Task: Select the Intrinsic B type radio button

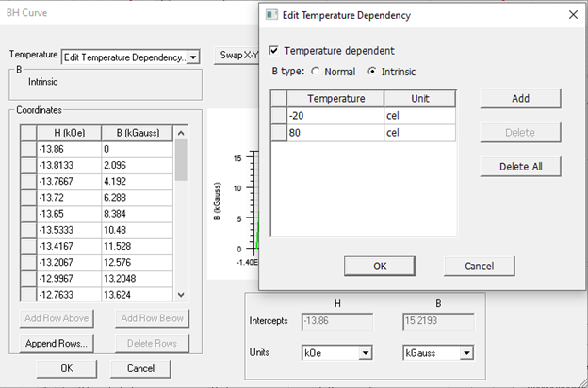Action: 372,72
